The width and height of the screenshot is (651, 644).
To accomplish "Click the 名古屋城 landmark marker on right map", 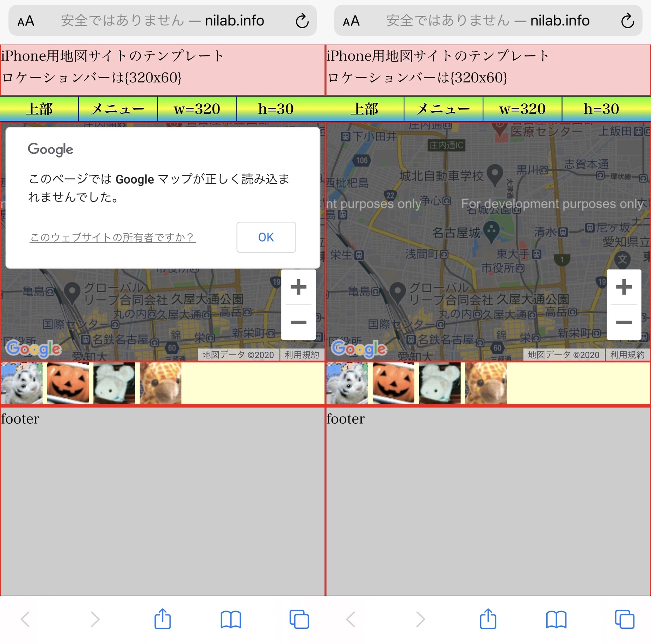I will (491, 231).
